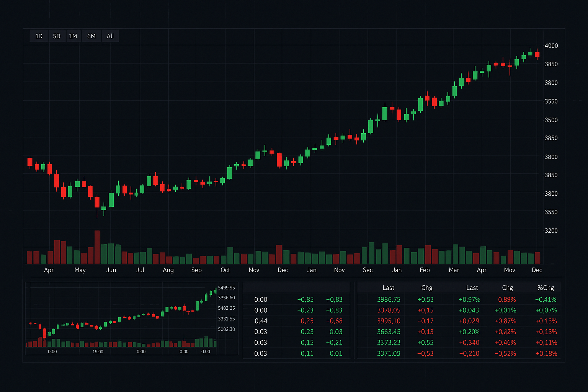The width and height of the screenshot is (588, 392).
Task: Sort by the %Chg column header
Action: (x=546, y=288)
